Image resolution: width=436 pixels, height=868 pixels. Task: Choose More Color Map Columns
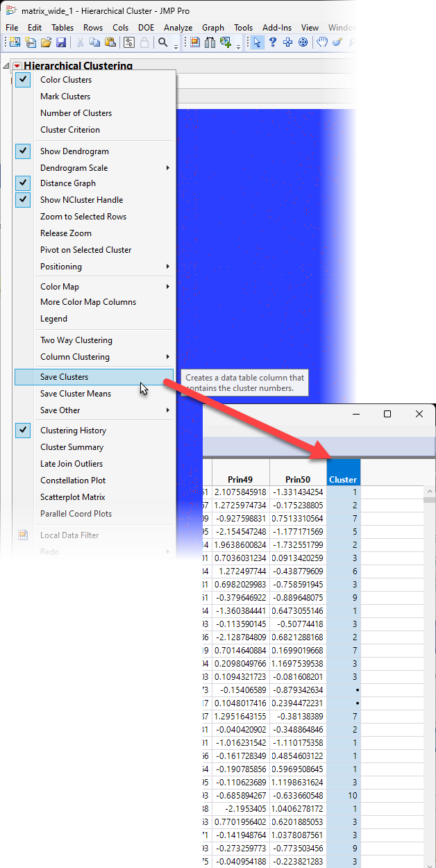coord(94,302)
